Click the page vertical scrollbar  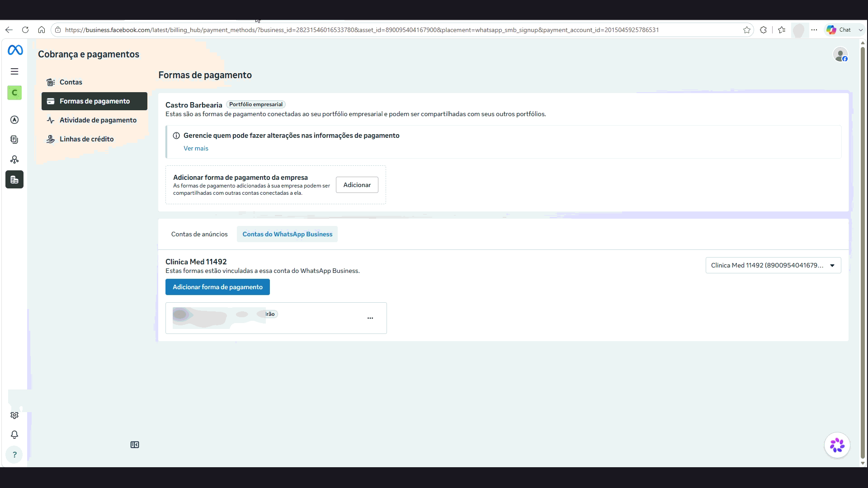coord(863,253)
